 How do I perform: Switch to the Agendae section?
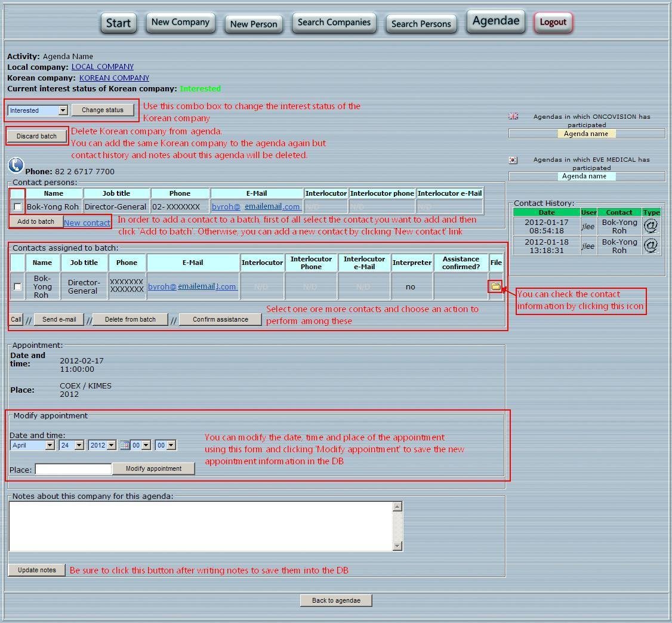coord(495,20)
